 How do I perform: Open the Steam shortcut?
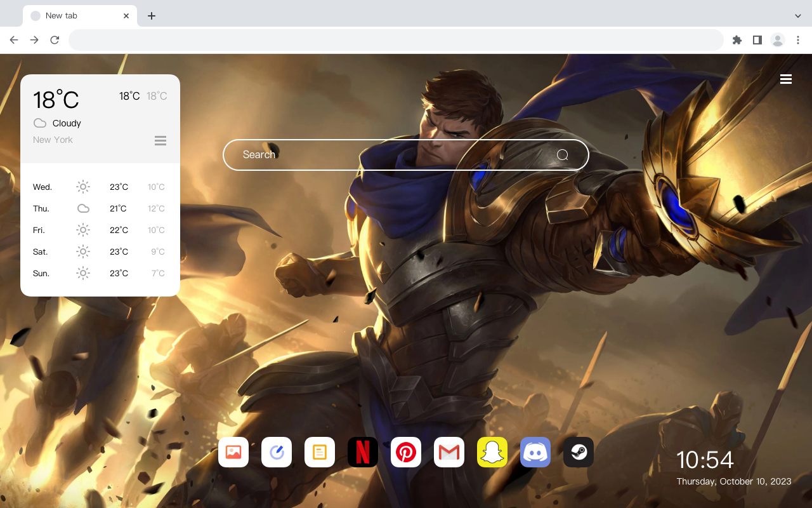(579, 452)
